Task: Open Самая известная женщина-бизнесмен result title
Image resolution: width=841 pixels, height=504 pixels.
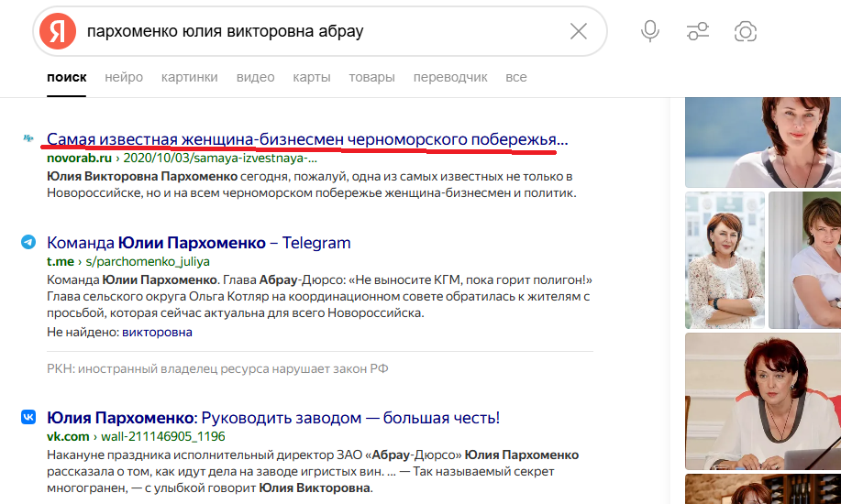Action: point(307,139)
